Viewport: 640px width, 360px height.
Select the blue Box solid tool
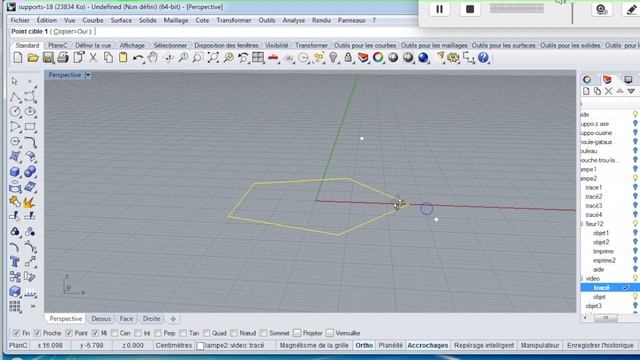(15, 172)
